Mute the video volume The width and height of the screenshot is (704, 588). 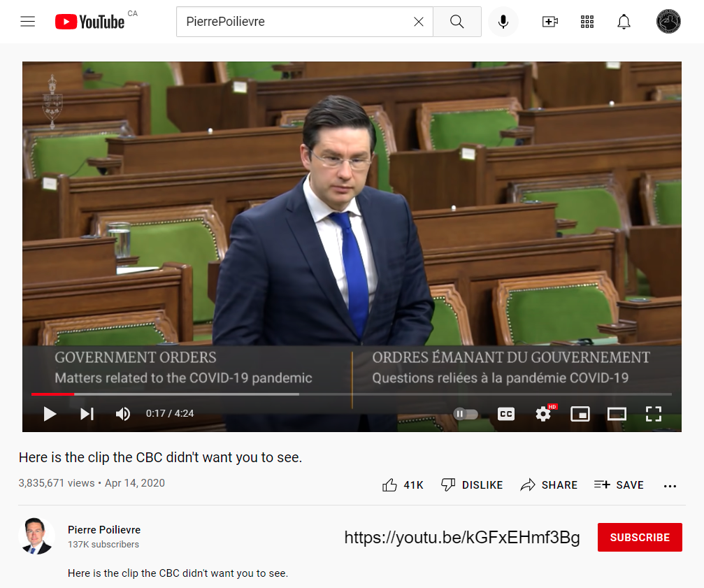coord(122,413)
